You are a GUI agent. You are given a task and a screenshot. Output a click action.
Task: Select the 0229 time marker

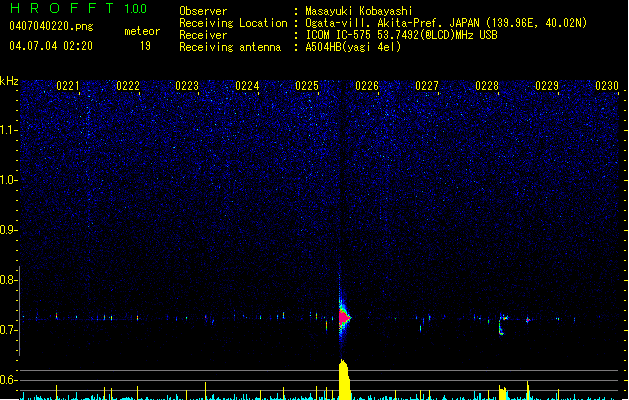547,86
